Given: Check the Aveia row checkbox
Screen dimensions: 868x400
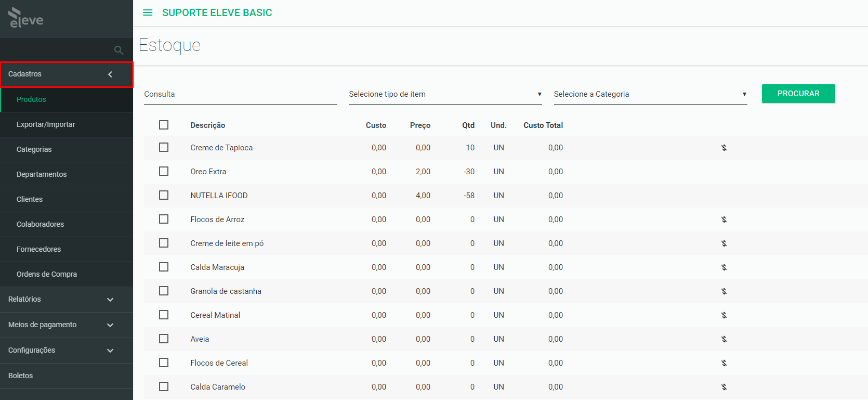Looking at the screenshot, I should coord(164,339).
